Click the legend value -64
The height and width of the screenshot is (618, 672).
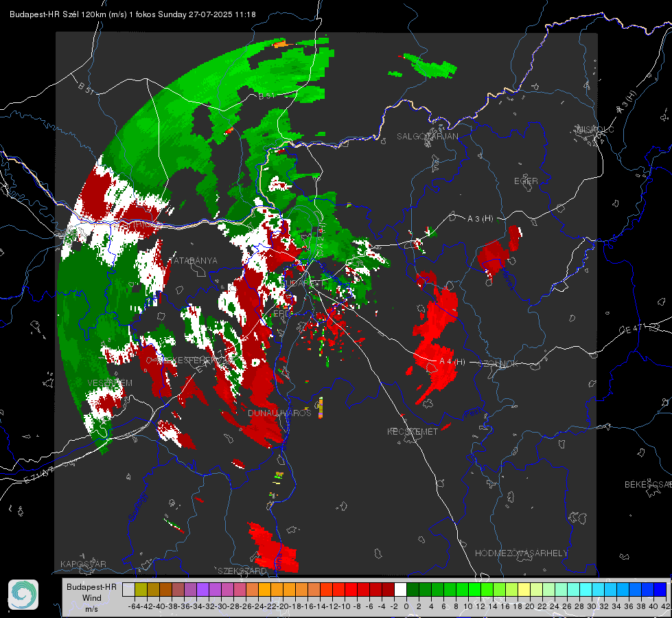tap(135, 606)
